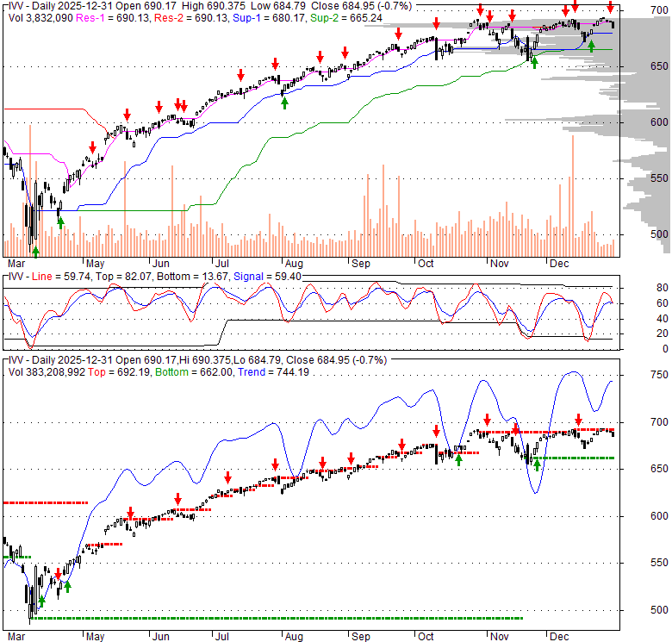Image resolution: width=672 pixels, height=642 pixels.
Task: Click the Mar label on top chart time axis
Action: pyautogui.click(x=16, y=263)
